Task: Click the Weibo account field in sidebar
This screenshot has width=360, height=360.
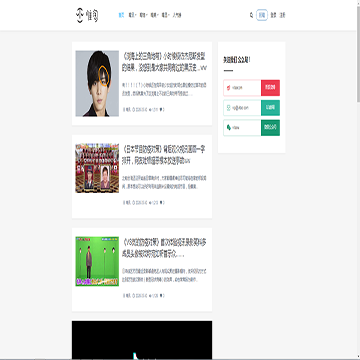Action: [x=242, y=88]
